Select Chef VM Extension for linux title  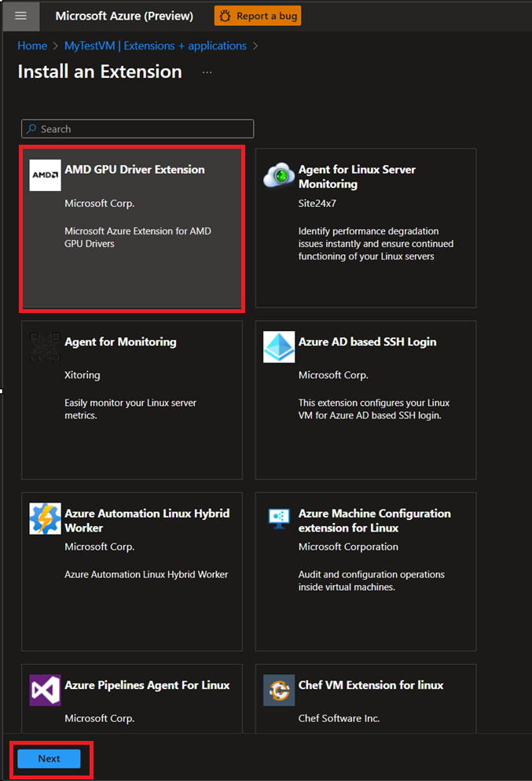tap(371, 685)
